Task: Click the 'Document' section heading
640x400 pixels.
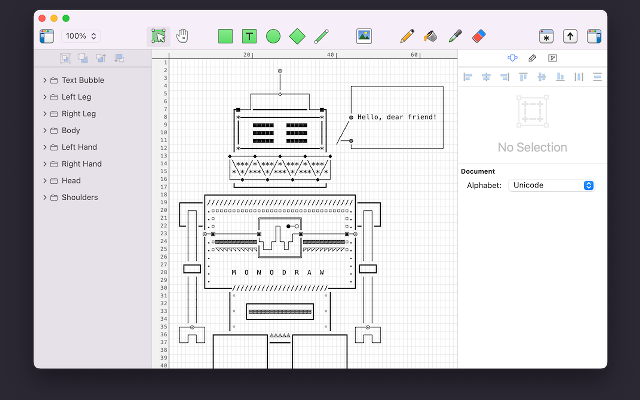Action: [478, 171]
